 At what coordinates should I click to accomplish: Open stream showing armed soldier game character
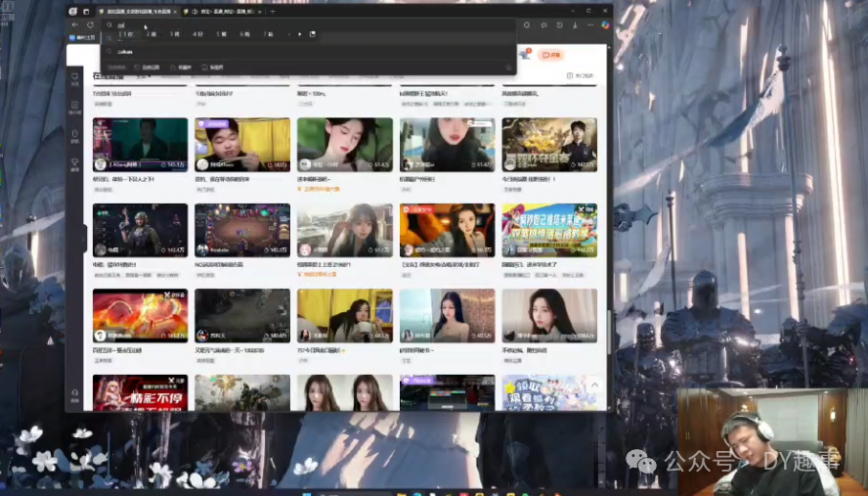[x=140, y=230]
